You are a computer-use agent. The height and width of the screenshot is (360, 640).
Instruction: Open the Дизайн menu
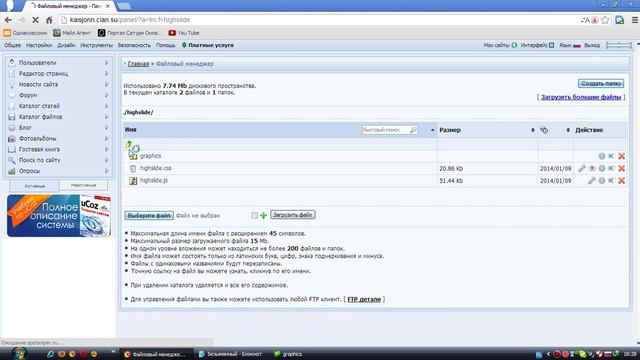66,45
